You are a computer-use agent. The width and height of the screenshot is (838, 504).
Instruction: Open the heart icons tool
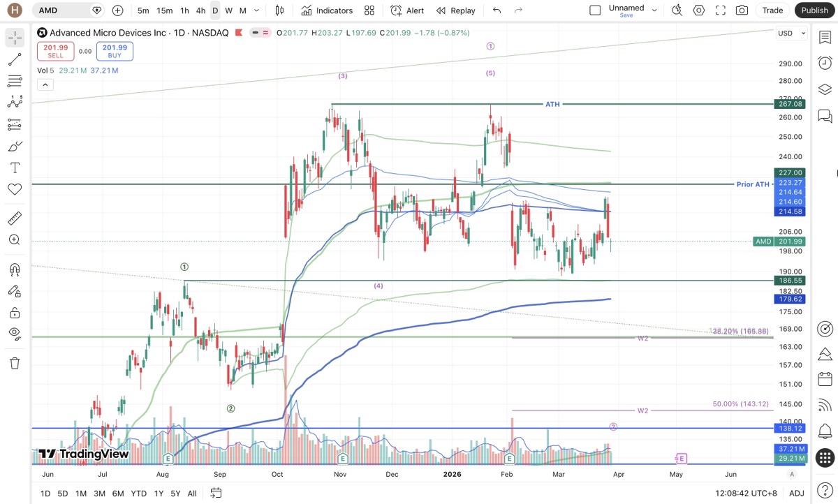(x=15, y=189)
